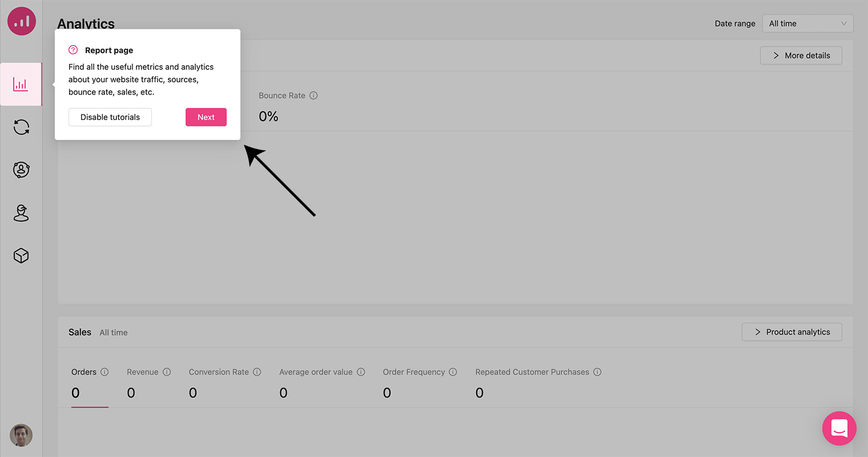The width and height of the screenshot is (868, 457).
Task: Click the Product analytics button
Action: (x=791, y=332)
